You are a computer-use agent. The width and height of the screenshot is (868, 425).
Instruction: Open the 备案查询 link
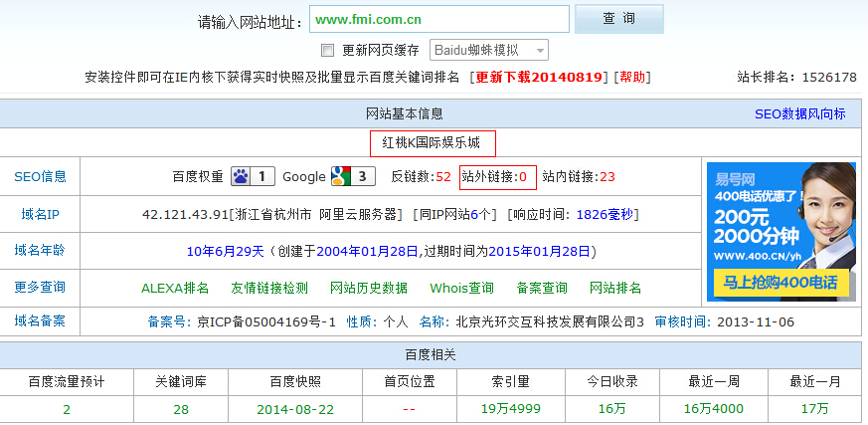542,288
